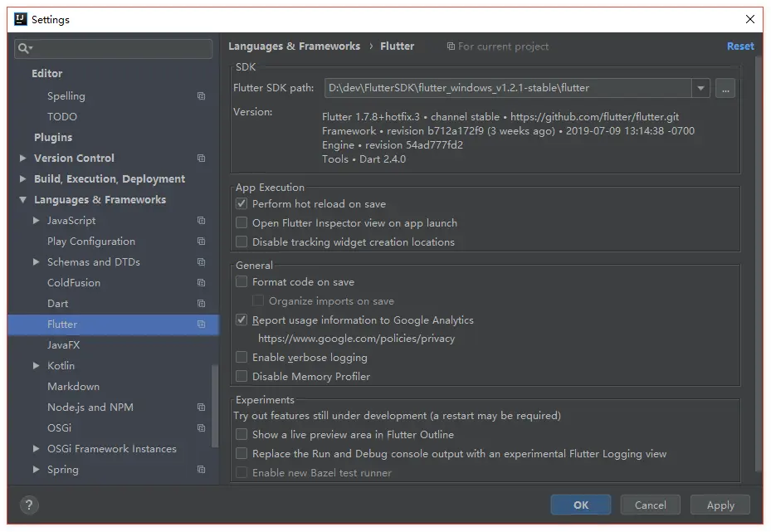Click the settings tree vertical scrollbar
771x532 pixels.
[x=214, y=406]
